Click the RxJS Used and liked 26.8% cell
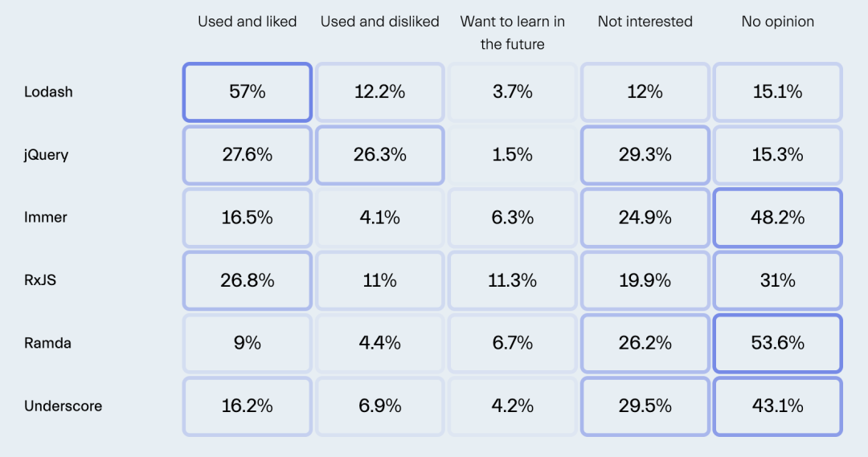This screenshot has width=868, height=457. coord(247,280)
